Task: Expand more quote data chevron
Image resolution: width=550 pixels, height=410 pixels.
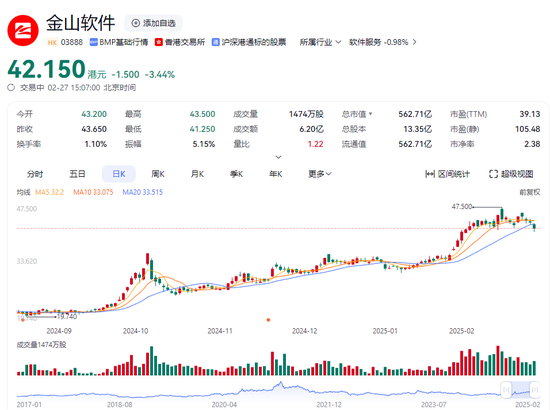Action: (278, 157)
